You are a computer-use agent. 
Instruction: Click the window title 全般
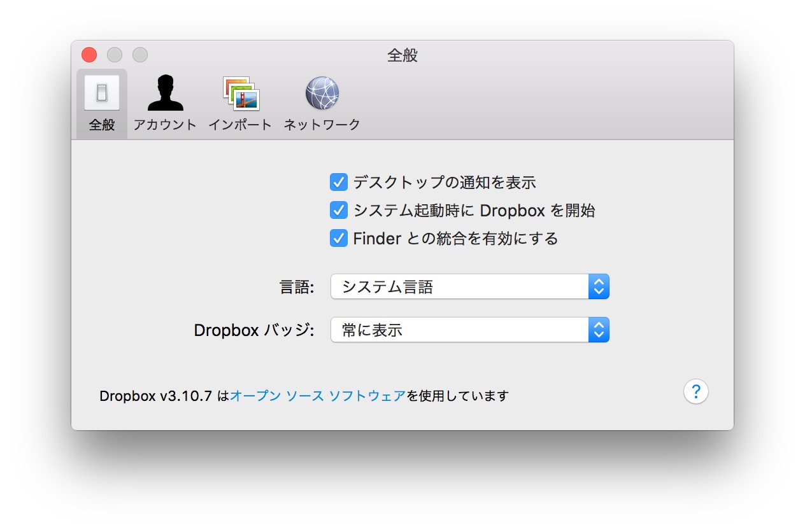tap(402, 55)
